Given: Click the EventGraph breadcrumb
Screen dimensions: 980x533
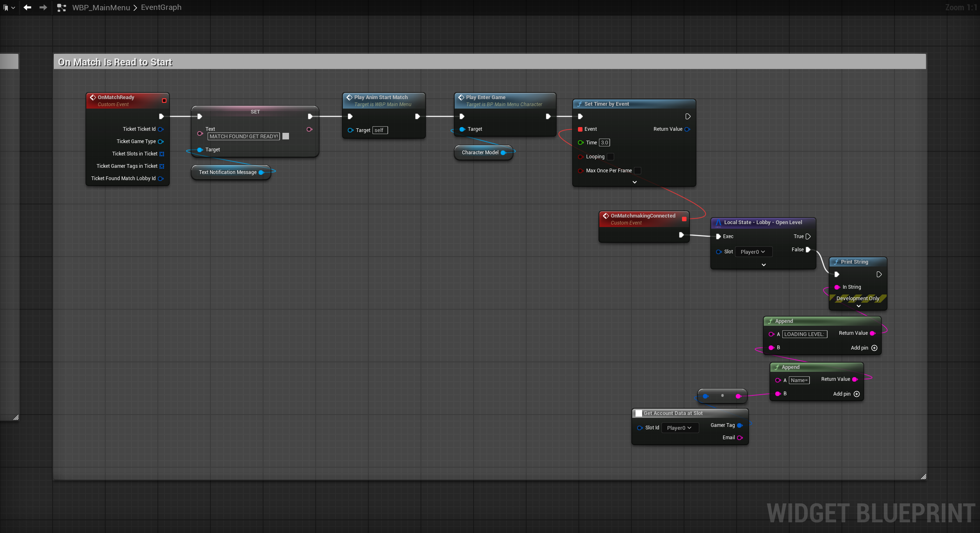Looking at the screenshot, I should pyautogui.click(x=161, y=7).
